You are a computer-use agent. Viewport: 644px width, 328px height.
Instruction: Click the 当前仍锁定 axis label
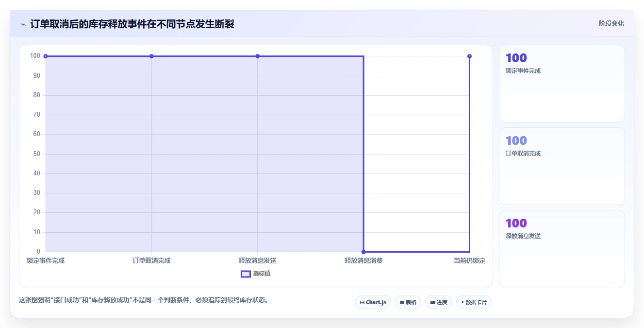(x=469, y=261)
